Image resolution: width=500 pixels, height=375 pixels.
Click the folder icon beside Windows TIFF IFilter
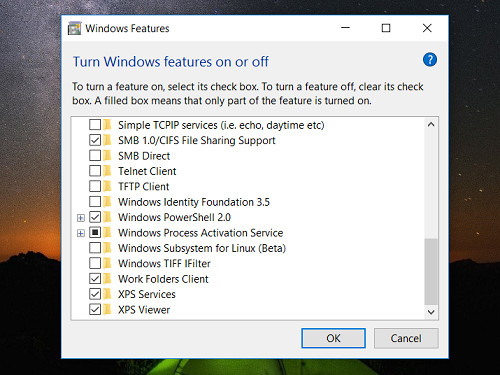[x=107, y=263]
